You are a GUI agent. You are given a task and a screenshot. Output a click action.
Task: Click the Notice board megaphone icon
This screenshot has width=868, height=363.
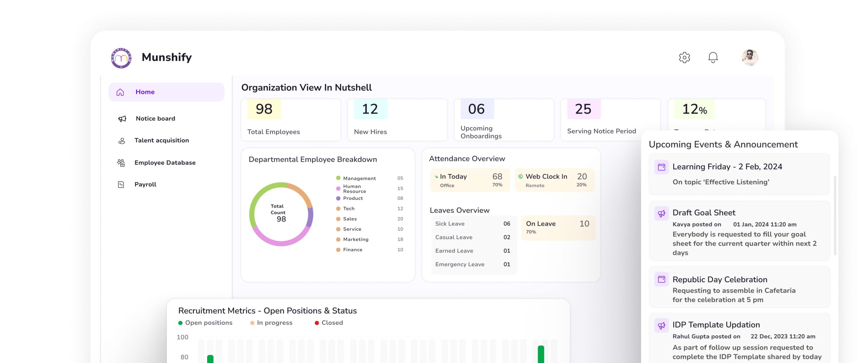(x=122, y=119)
